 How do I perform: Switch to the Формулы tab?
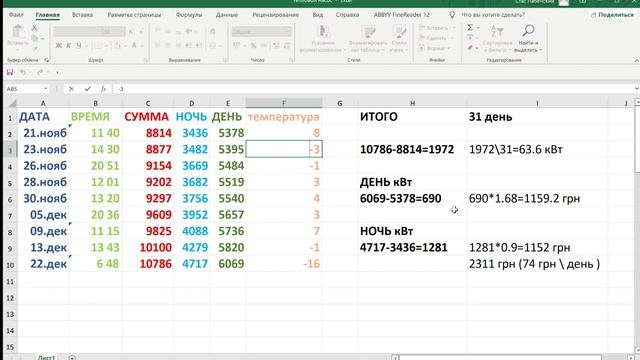(189, 15)
